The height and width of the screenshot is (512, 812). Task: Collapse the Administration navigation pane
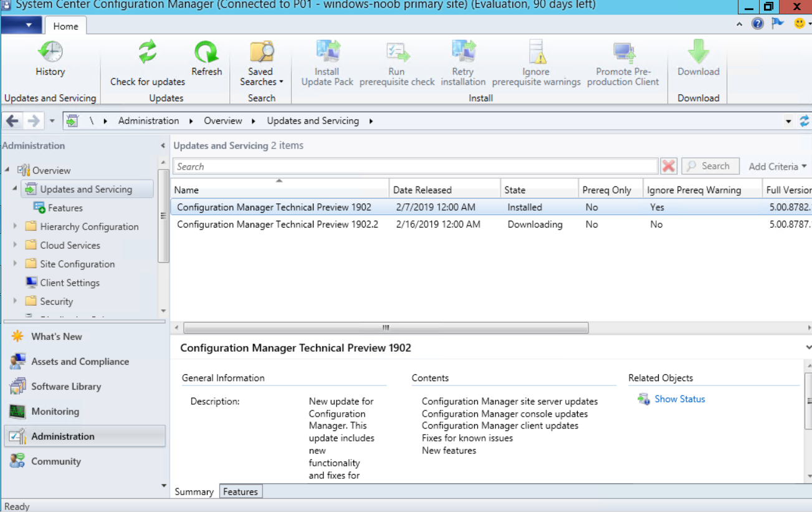[x=163, y=146]
